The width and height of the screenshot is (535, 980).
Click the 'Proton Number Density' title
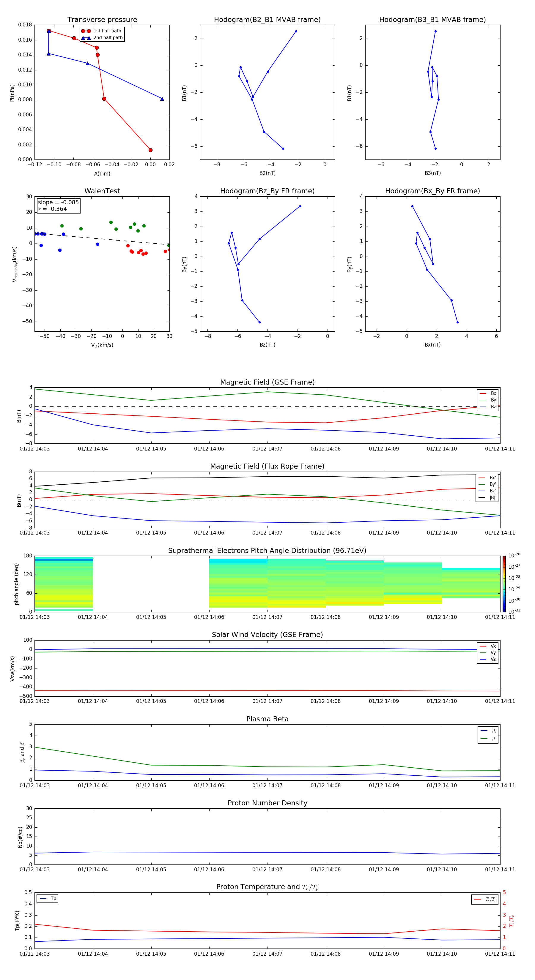point(267,803)
